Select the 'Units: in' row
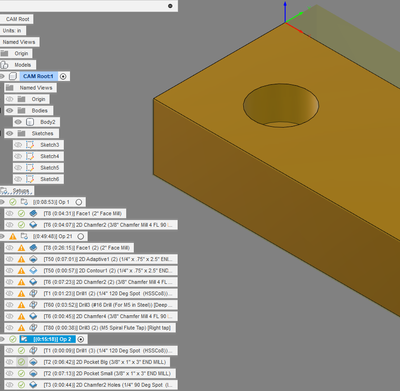Image resolution: width=400 pixels, height=391 pixels. pyautogui.click(x=13, y=30)
